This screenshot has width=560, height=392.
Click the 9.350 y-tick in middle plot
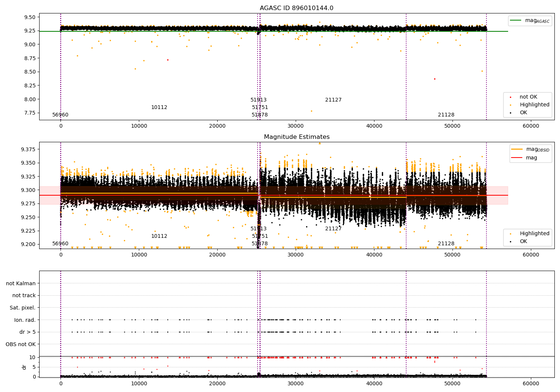[28, 163]
